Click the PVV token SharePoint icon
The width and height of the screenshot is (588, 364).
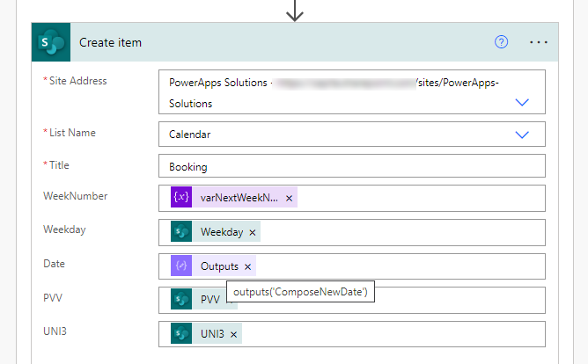pyautogui.click(x=181, y=299)
